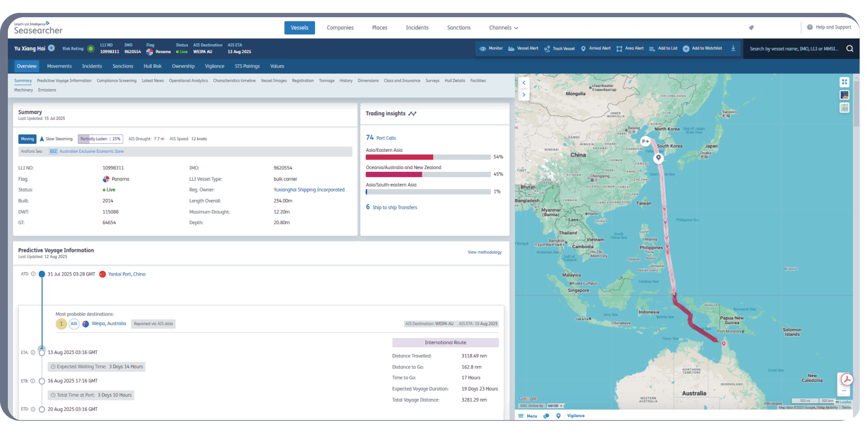Image resolution: width=868 pixels, height=438 pixels.
Task: Open the top Sanctions menu item
Action: coord(459,28)
